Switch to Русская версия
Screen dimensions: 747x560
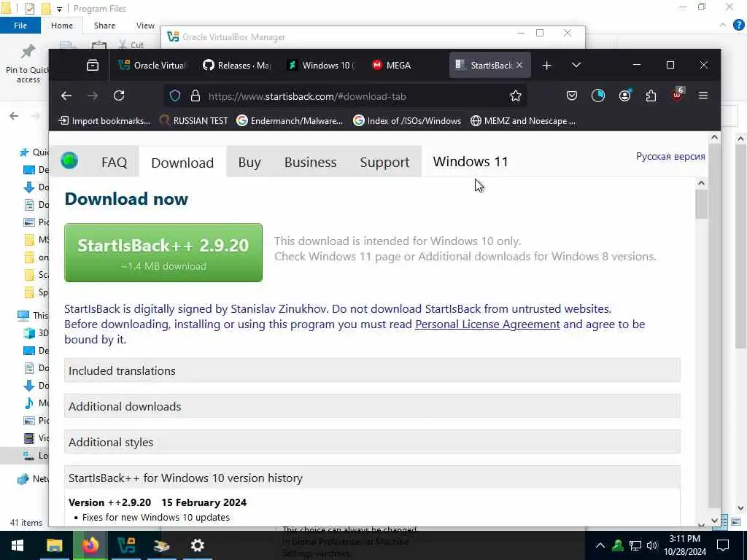coord(670,156)
